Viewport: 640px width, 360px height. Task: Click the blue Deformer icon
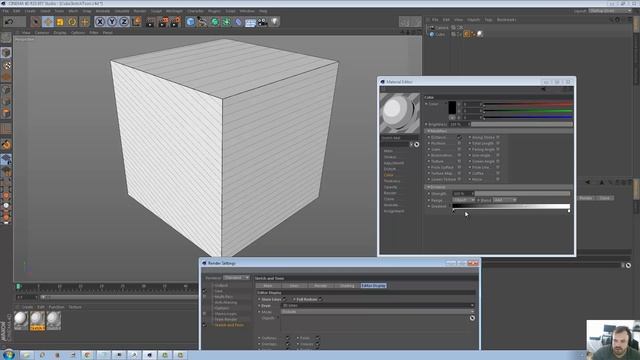[x=238, y=22]
